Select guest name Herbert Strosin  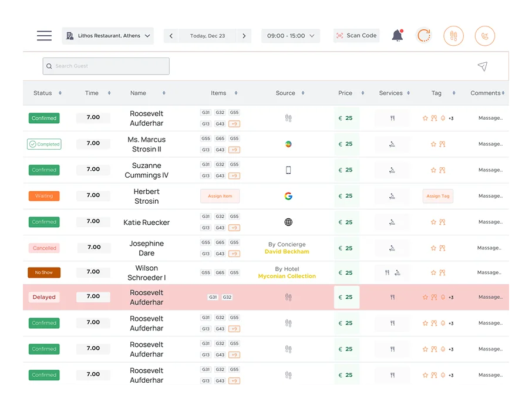[147, 197]
